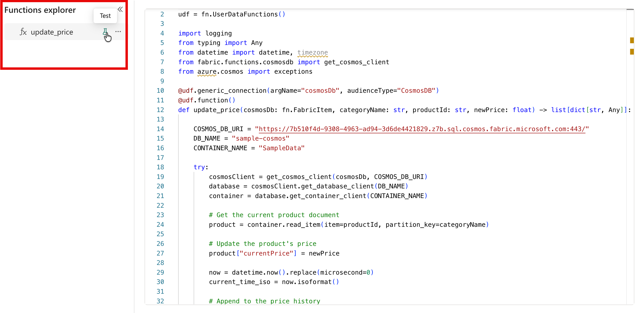This screenshot has height=313, width=644.
Task: Click the 'udf = fn.UserDataFunctions()' line
Action: (x=232, y=14)
